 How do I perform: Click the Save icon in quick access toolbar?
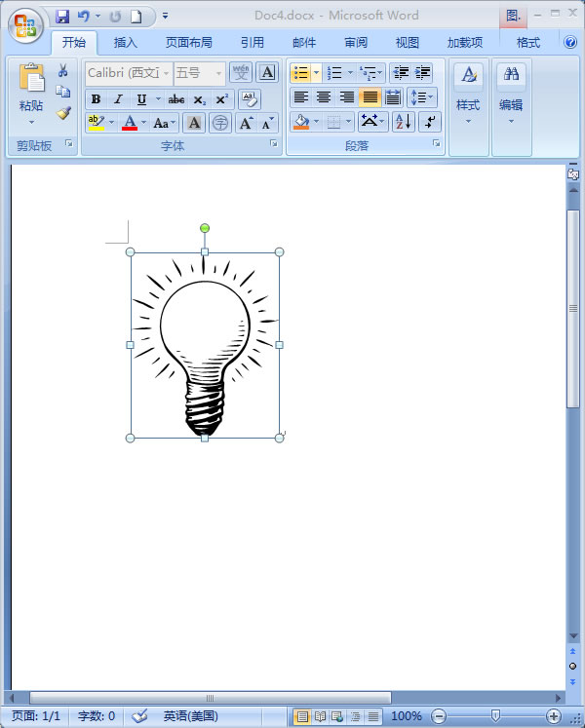(x=62, y=16)
